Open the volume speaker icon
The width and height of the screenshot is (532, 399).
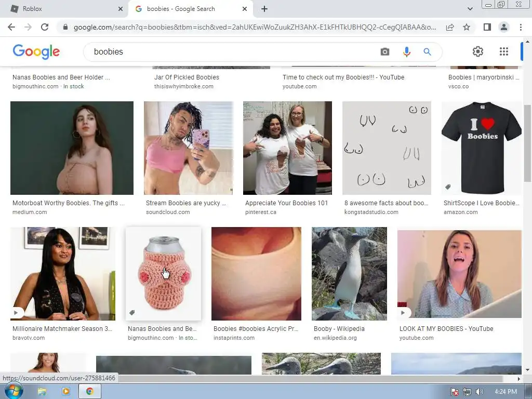pyautogui.click(x=479, y=392)
